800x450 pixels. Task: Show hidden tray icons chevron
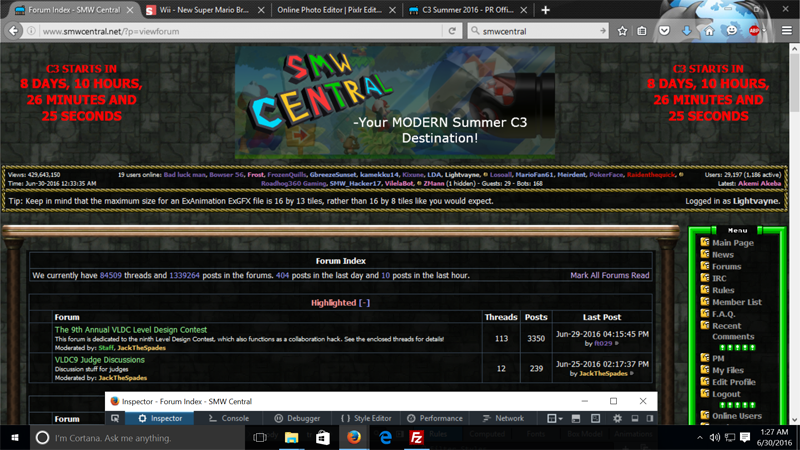coord(699,438)
